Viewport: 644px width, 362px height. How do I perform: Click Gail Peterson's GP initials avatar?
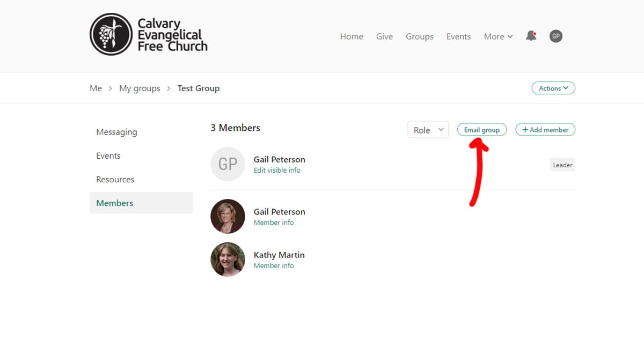[x=228, y=164]
